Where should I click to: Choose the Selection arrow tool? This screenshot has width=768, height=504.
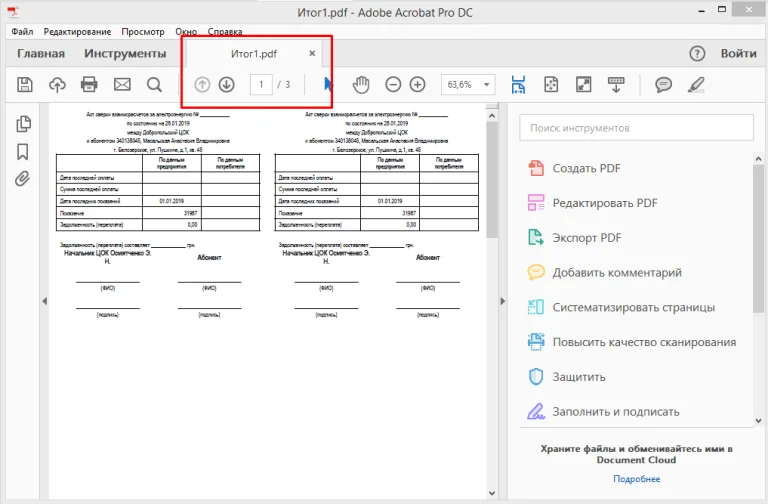pyautogui.click(x=328, y=85)
